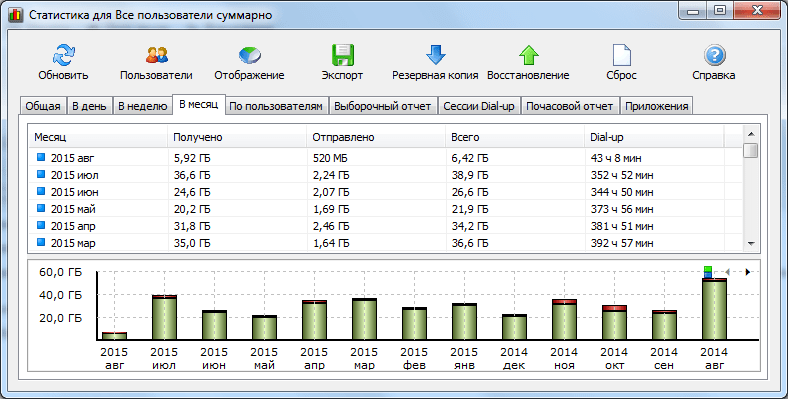Click the blue square icon beside 2015 май
Image resolution: width=788 pixels, height=399 pixels.
(x=41, y=209)
